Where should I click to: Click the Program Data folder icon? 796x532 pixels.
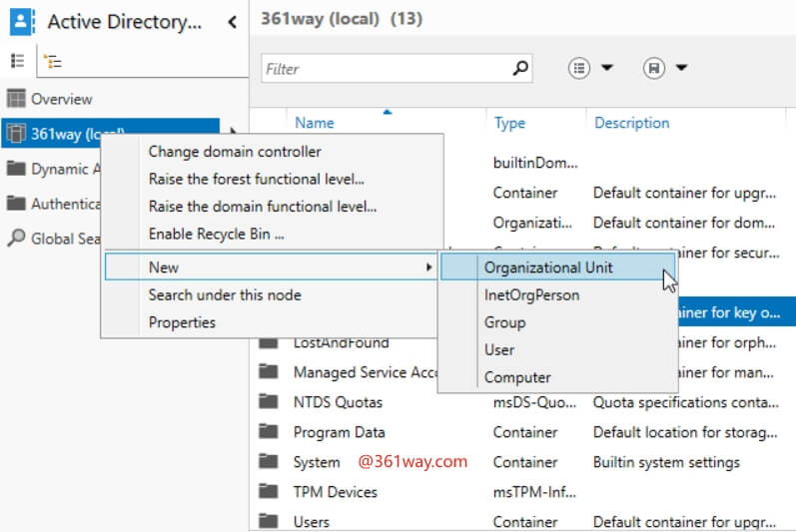click(x=268, y=431)
